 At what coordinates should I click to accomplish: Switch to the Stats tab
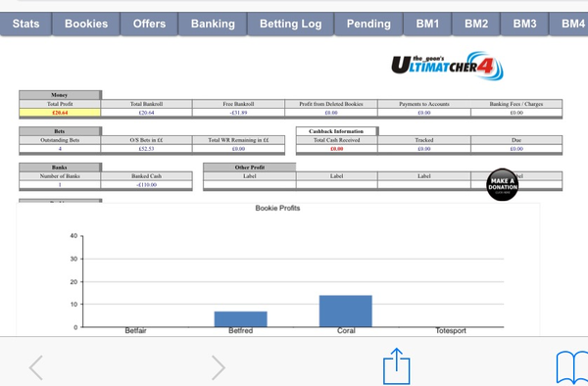[x=25, y=24]
